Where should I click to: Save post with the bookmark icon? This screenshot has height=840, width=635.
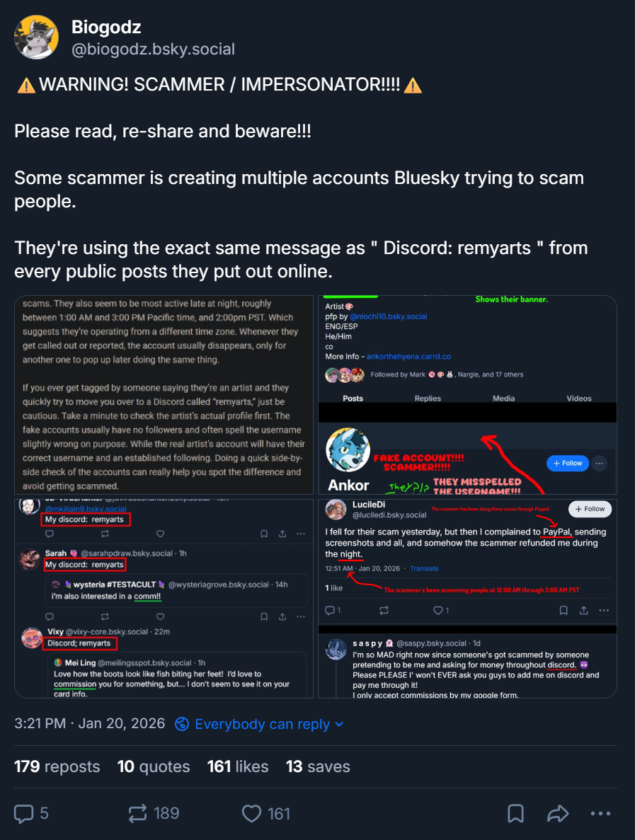(515, 813)
